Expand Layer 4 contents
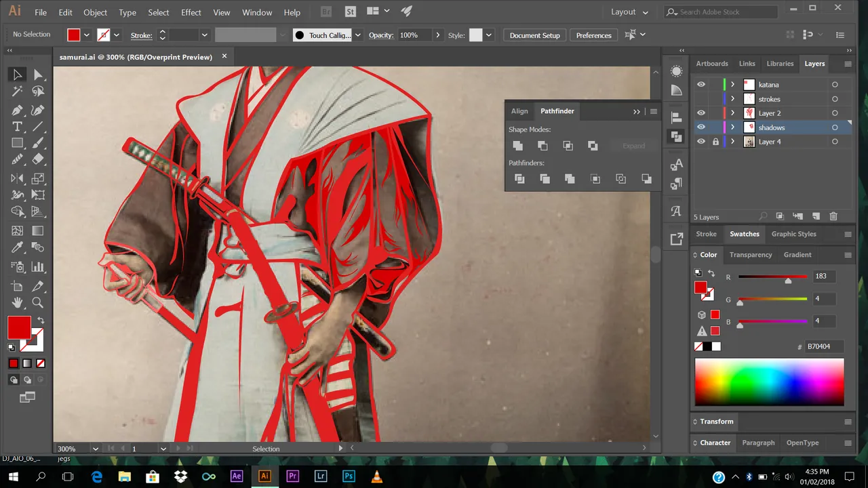Screen dimensions: 868x488 tap(732, 142)
